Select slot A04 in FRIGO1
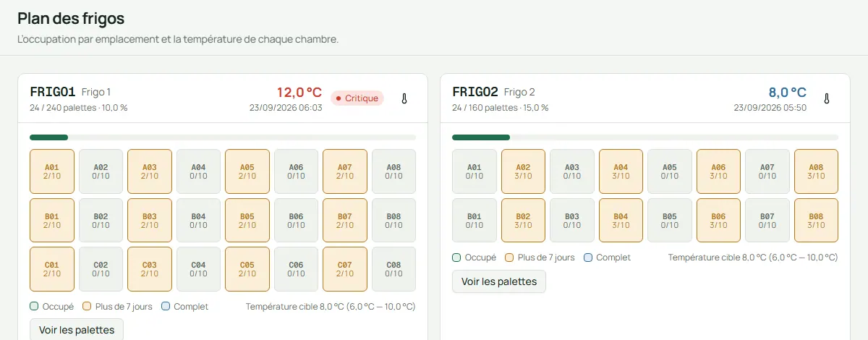Viewport: 868px width, 340px height. (x=198, y=171)
